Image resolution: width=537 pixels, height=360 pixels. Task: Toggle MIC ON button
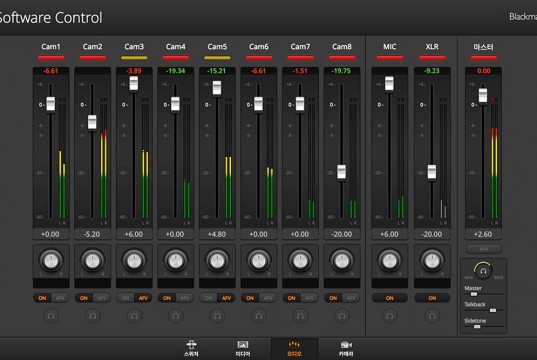pyautogui.click(x=390, y=298)
